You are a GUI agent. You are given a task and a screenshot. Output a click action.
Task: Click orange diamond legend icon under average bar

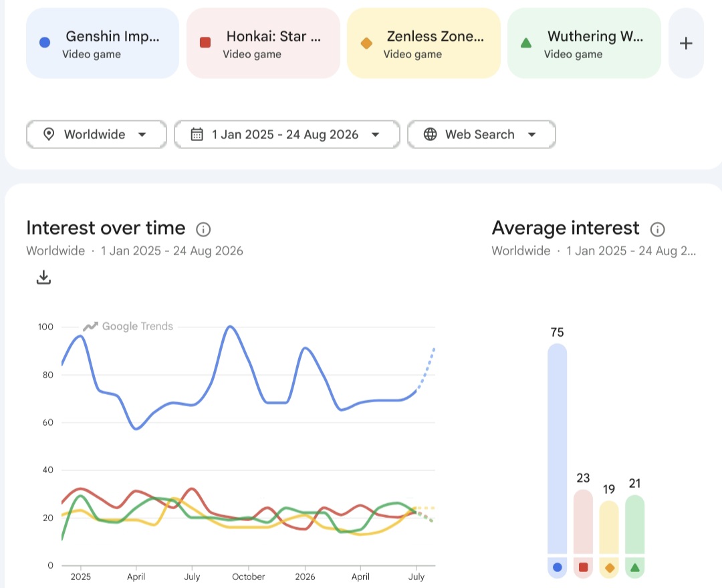click(609, 568)
